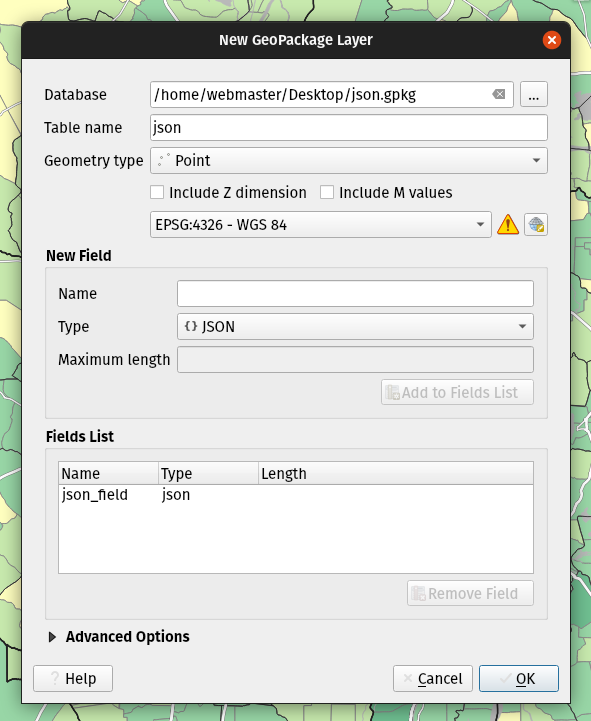
Task: Click the point geometry icon in combo
Action: pyautogui.click(x=163, y=160)
